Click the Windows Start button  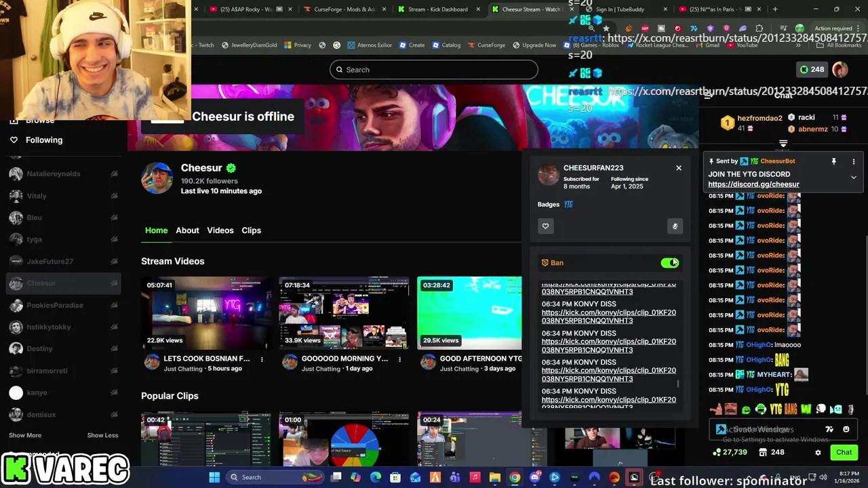214,477
